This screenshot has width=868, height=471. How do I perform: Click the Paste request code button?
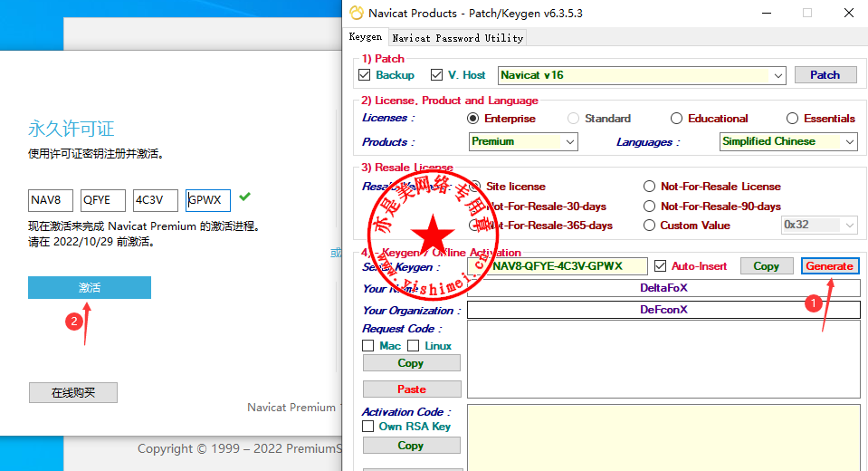pos(412,389)
